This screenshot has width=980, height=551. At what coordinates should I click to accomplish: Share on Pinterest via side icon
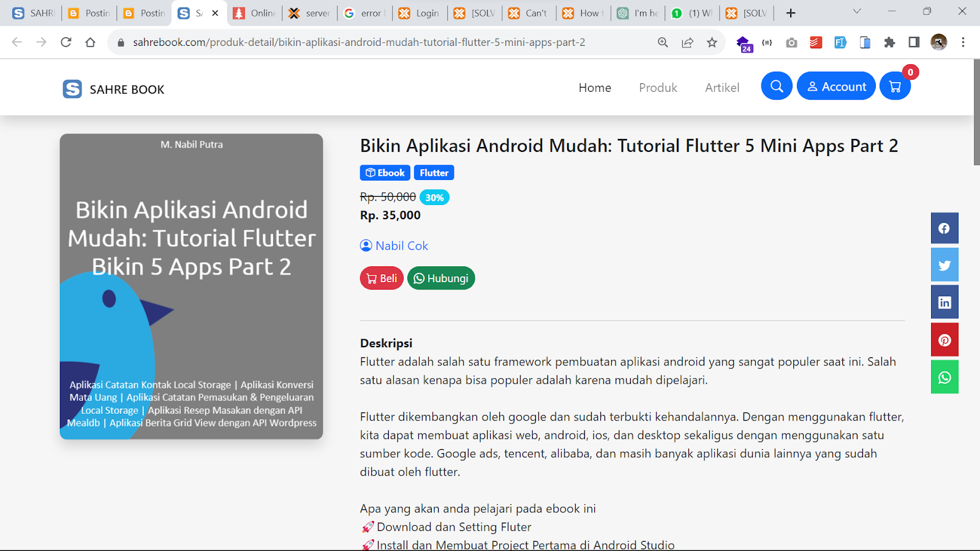[944, 340]
